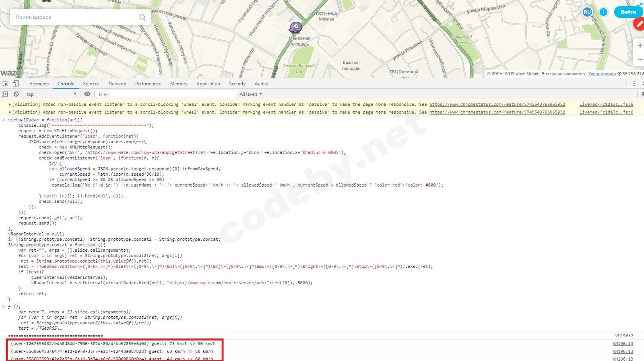The image size is (644, 361).
Task: Click the 'virtualRadar = function(url){' code line
Action: (45, 120)
